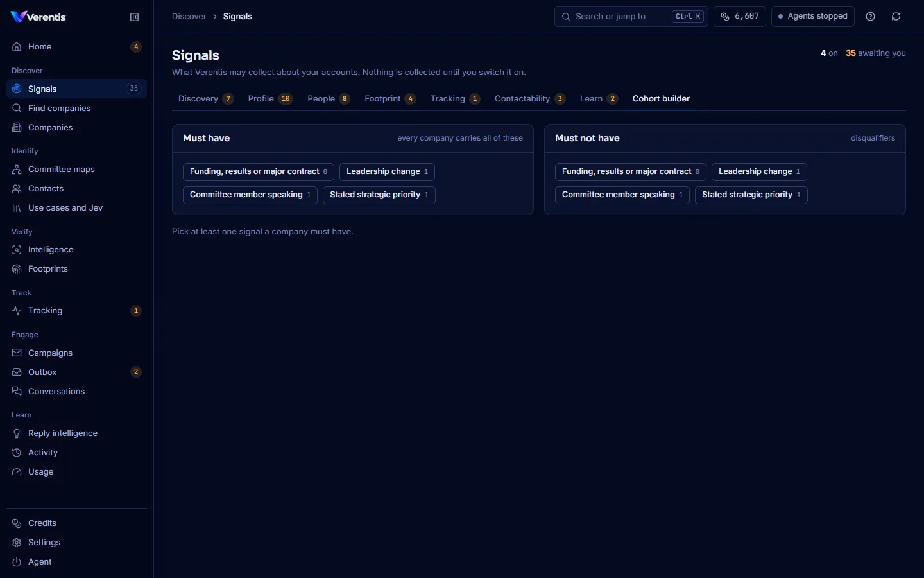The height and width of the screenshot is (578, 924).
Task: Click the Committee maps icon
Action: pos(17,170)
